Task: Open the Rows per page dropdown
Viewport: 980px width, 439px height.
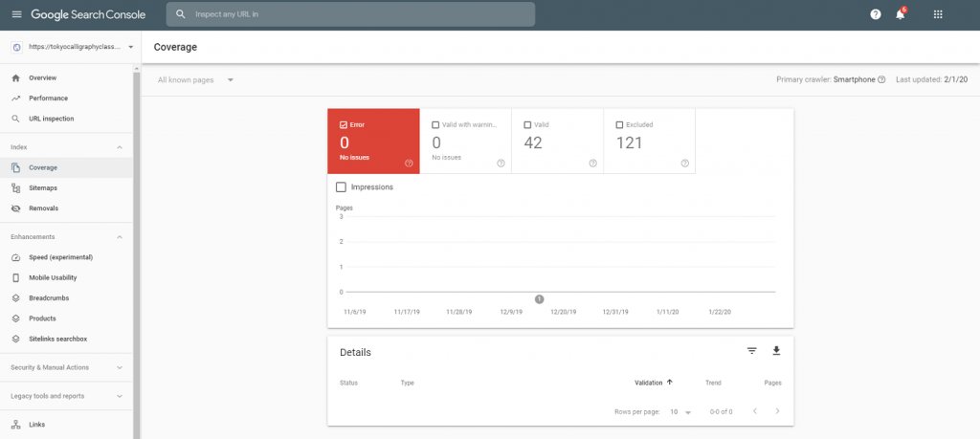Action: [x=680, y=412]
